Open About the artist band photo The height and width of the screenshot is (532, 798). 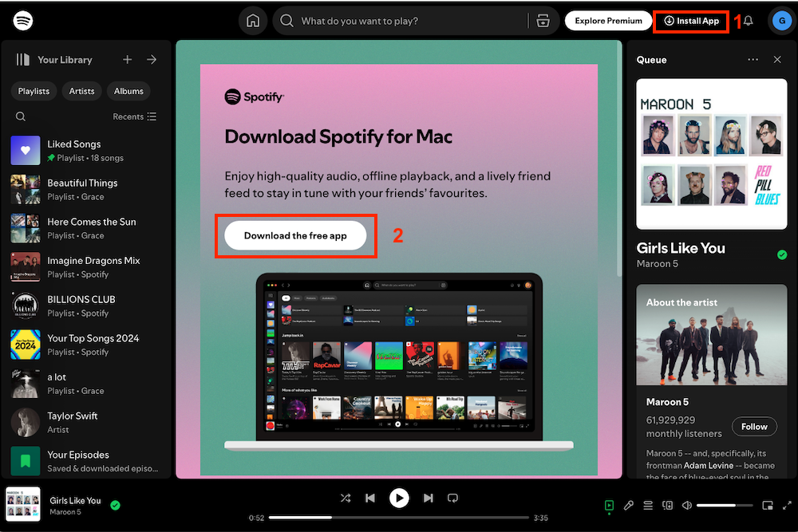[712, 335]
